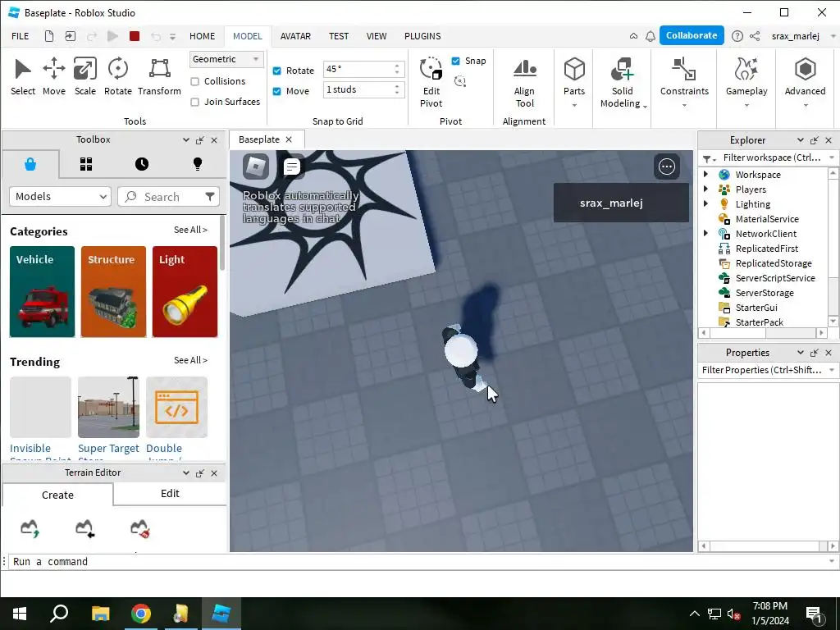The width and height of the screenshot is (840, 630).
Task: Open the Toolbox Marketplace tab
Action: [30, 164]
